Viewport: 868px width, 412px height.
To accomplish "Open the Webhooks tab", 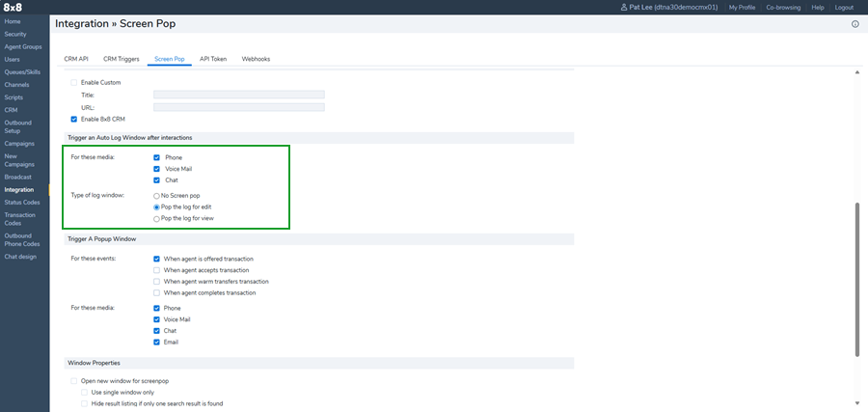I will pyautogui.click(x=256, y=59).
